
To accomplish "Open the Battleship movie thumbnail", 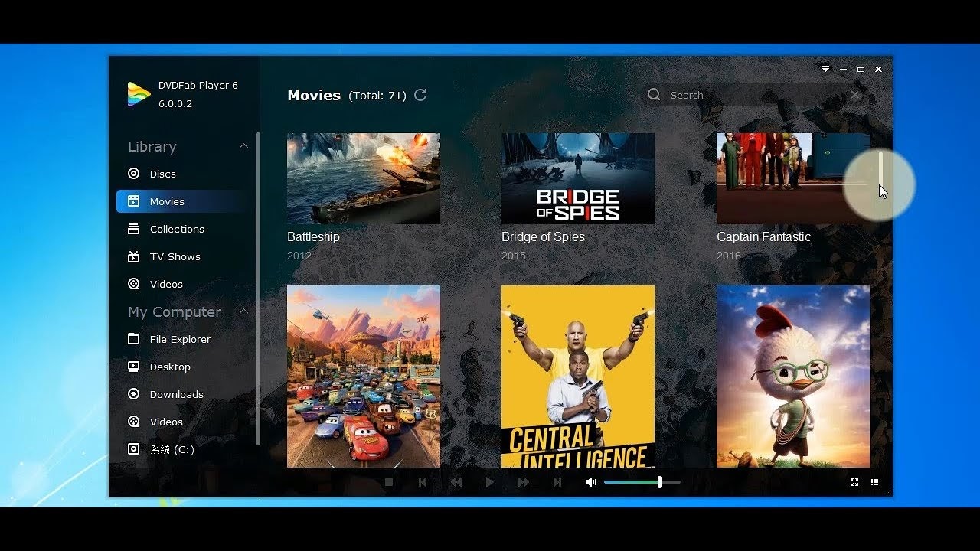I will (x=364, y=178).
